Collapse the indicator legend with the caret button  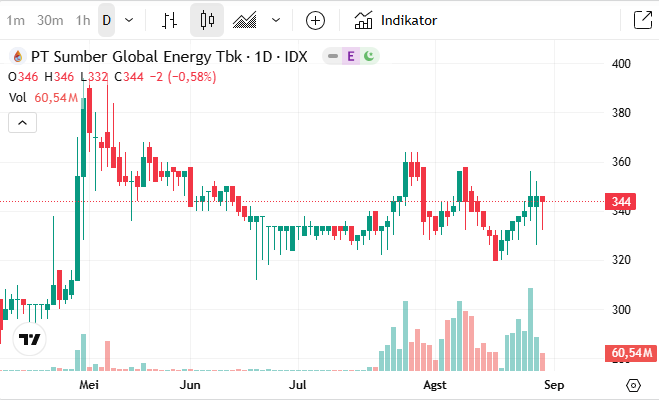(22, 122)
